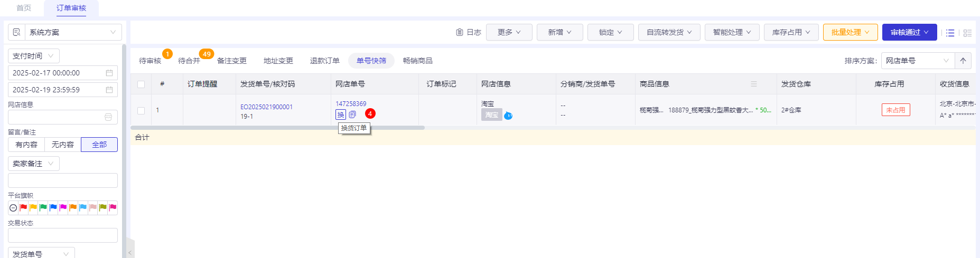Image resolution: width=980 pixels, height=258 pixels.
Task: Click the table horizontal scrollbar
Action: pyautogui.click(x=277, y=128)
